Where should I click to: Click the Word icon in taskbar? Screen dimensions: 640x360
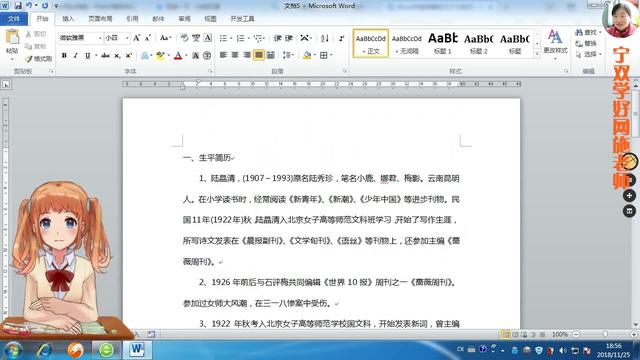pyautogui.click(x=137, y=350)
